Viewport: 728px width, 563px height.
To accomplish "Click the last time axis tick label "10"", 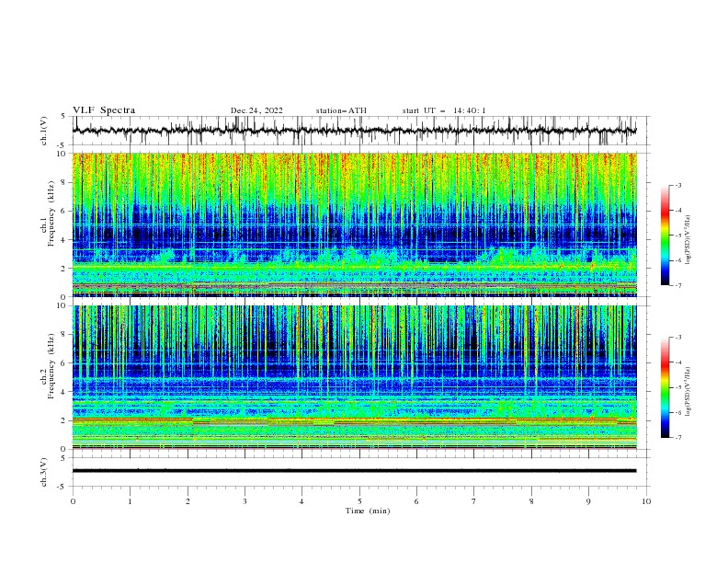I will [x=646, y=501].
